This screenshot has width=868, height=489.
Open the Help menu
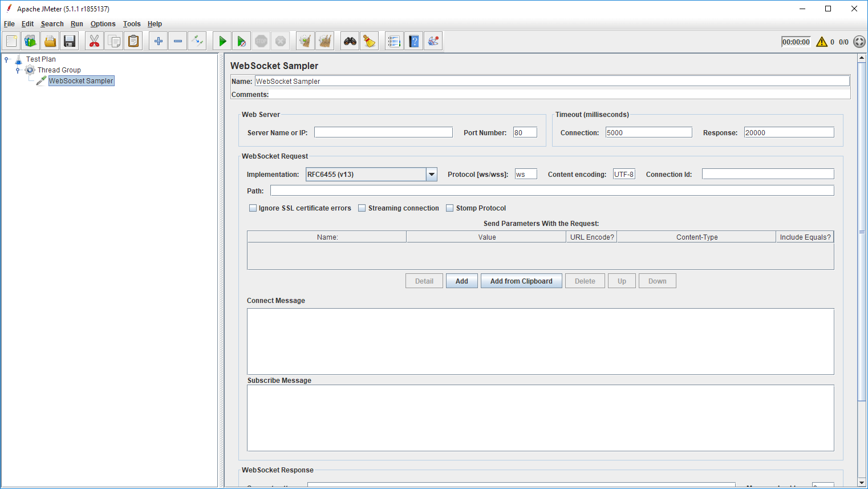pos(155,24)
